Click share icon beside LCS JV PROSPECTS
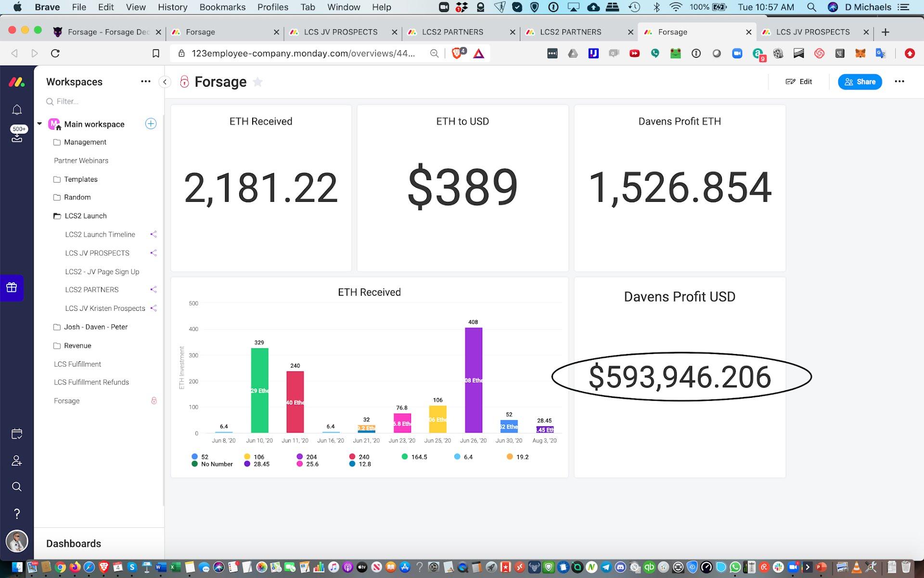Screen dimensions: 924x578 tap(154, 253)
